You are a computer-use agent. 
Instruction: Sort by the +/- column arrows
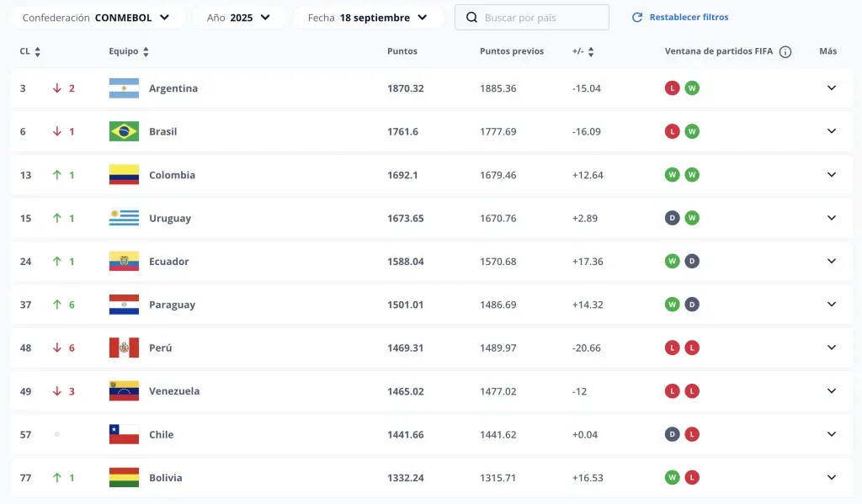(591, 52)
